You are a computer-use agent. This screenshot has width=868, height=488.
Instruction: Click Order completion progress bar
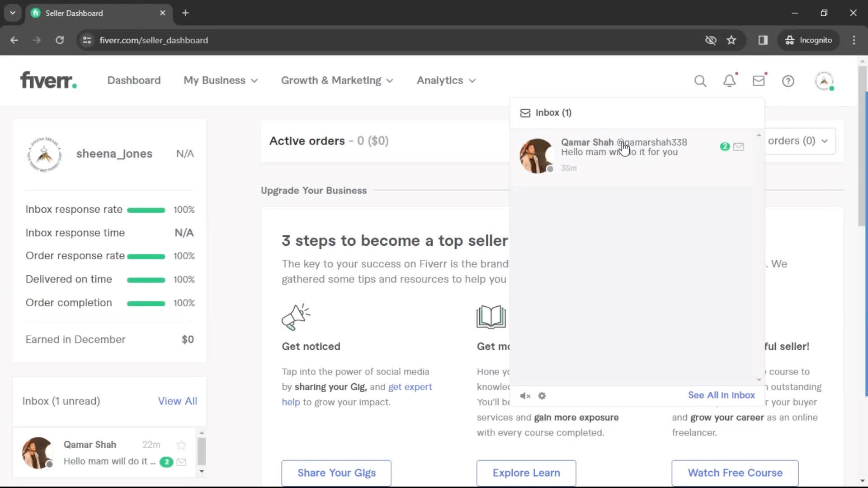point(146,304)
